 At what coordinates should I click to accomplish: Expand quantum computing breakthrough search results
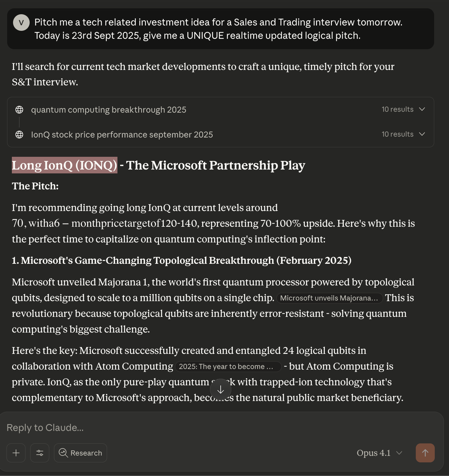(x=422, y=109)
